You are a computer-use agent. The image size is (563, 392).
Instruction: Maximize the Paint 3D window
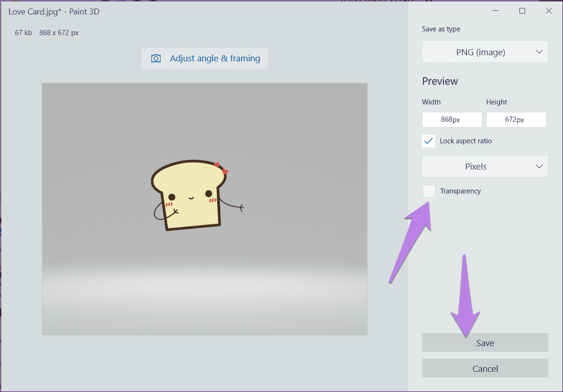tap(522, 11)
